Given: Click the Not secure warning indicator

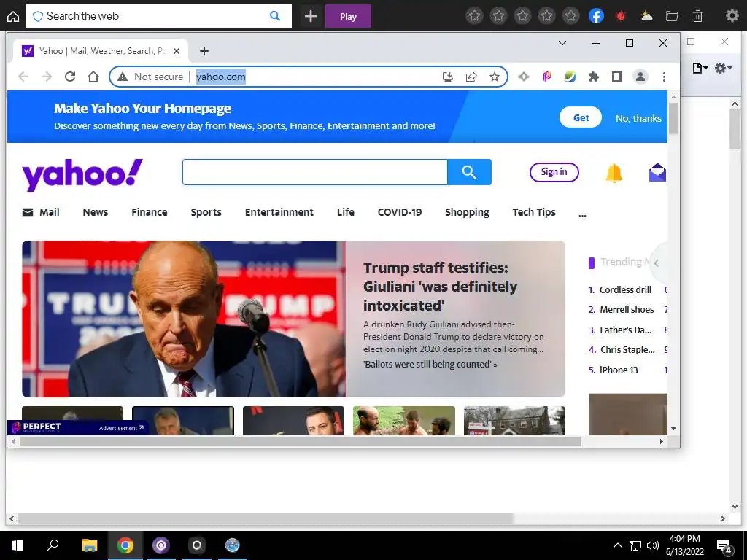Looking at the screenshot, I should coord(150,77).
